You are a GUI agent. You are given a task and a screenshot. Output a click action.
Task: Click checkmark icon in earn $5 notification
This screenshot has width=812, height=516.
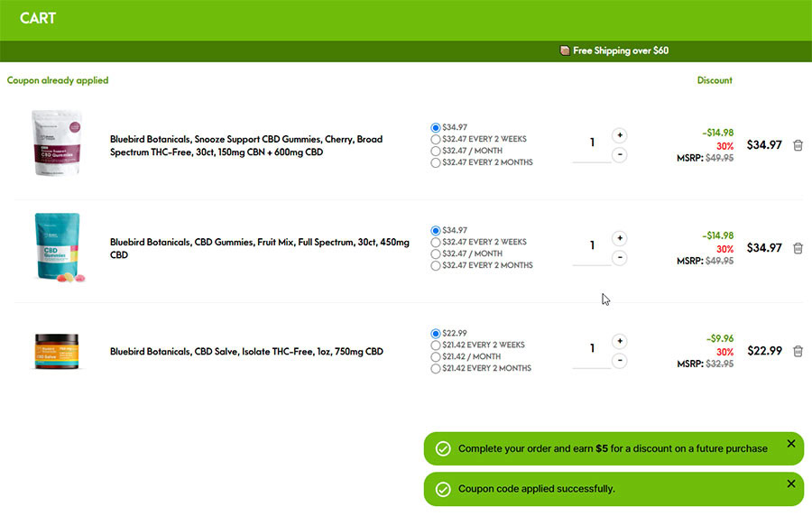[x=443, y=448]
